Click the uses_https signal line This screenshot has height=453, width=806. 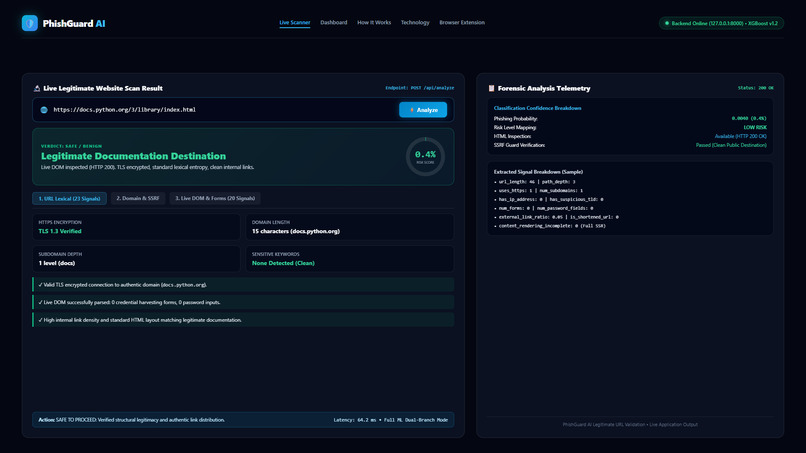click(540, 191)
